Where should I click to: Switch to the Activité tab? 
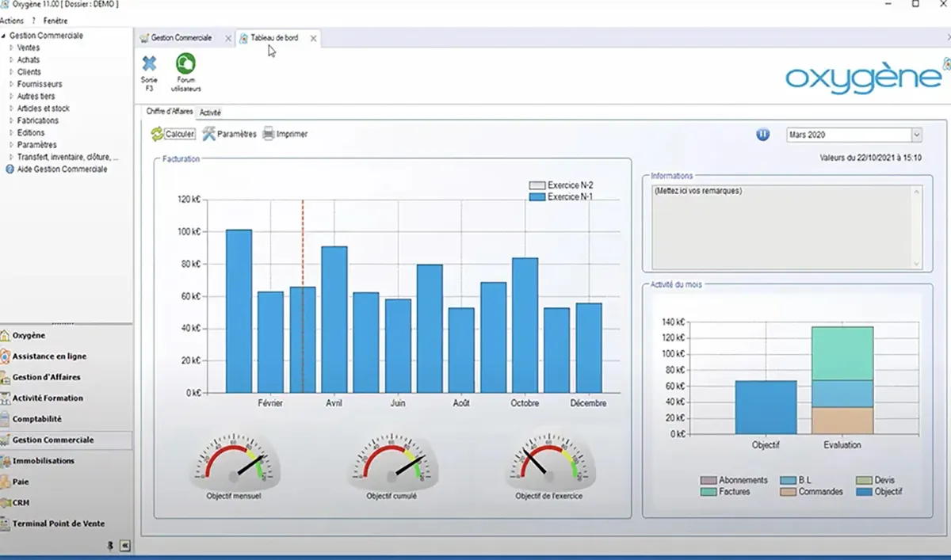[x=210, y=112]
